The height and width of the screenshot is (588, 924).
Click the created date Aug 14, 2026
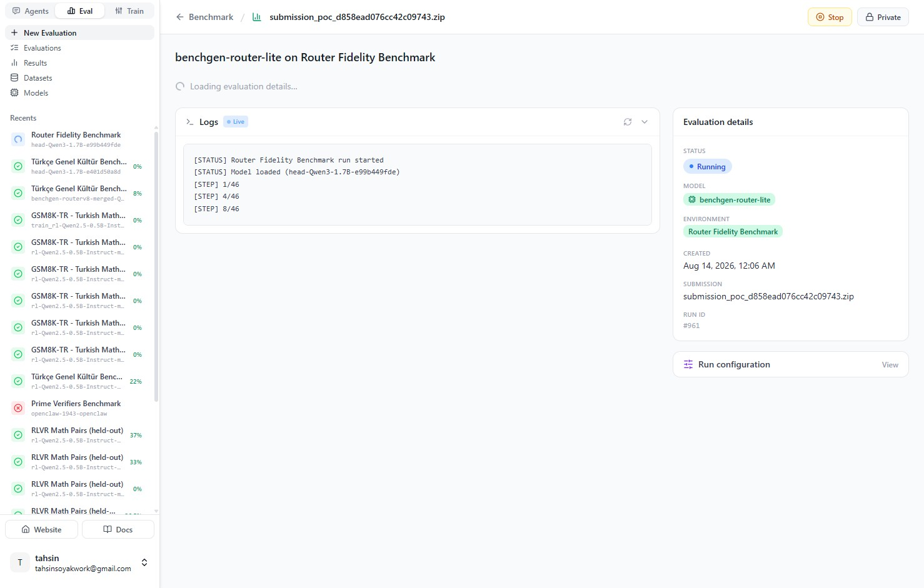pos(729,266)
